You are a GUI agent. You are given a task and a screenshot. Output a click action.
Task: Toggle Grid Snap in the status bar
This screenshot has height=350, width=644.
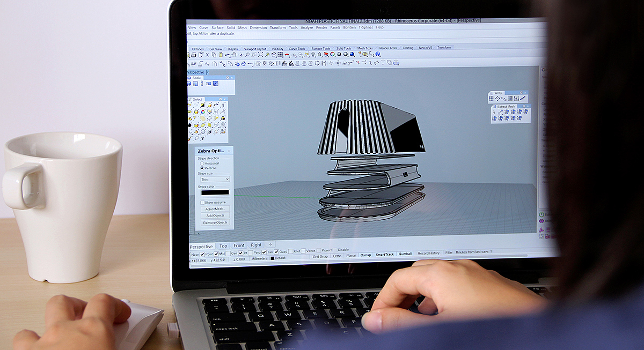320,256
